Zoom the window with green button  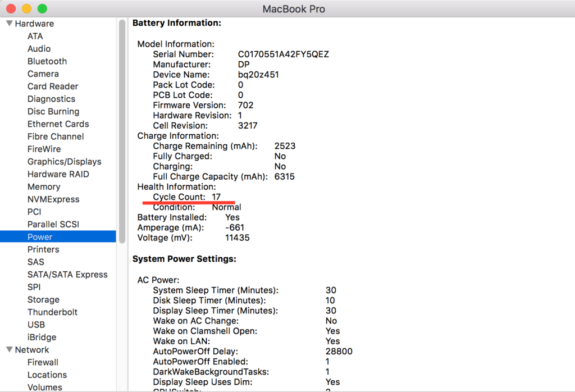[43, 8]
